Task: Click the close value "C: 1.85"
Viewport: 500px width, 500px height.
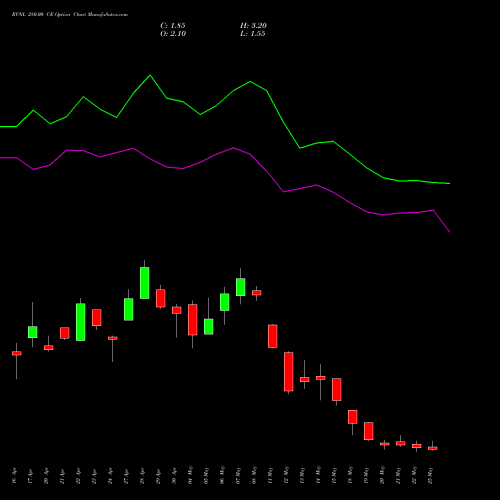Action: [x=173, y=26]
